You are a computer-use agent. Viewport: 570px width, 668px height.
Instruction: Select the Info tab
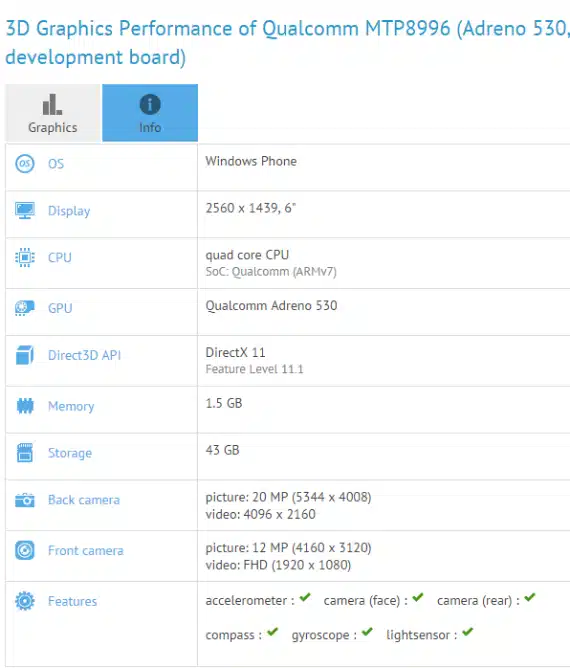pyautogui.click(x=150, y=113)
